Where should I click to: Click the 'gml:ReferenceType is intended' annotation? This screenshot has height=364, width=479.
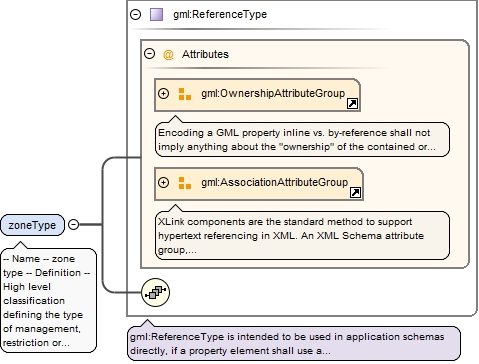[x=294, y=344]
